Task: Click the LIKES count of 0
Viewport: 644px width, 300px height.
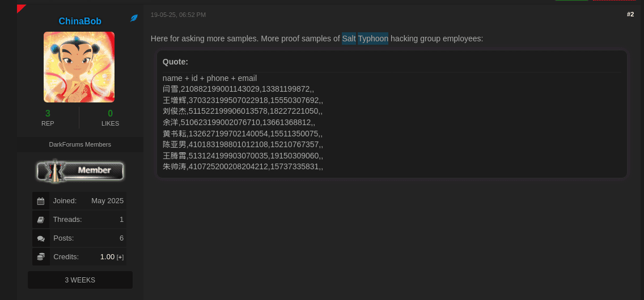Action: [x=110, y=113]
